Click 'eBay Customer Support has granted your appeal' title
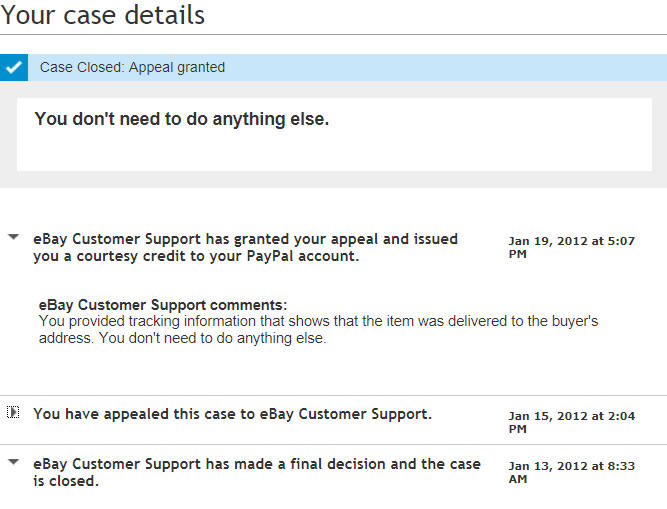Image resolution: width=667 pixels, height=509 pixels. (245, 239)
